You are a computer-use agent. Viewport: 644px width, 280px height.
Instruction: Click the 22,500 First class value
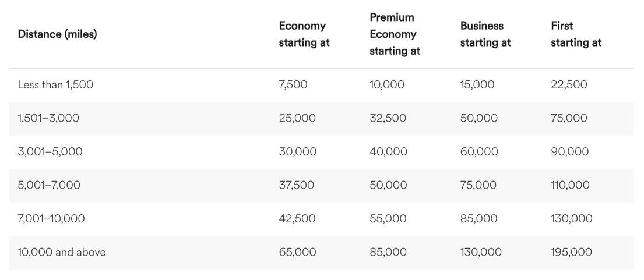[x=569, y=85]
